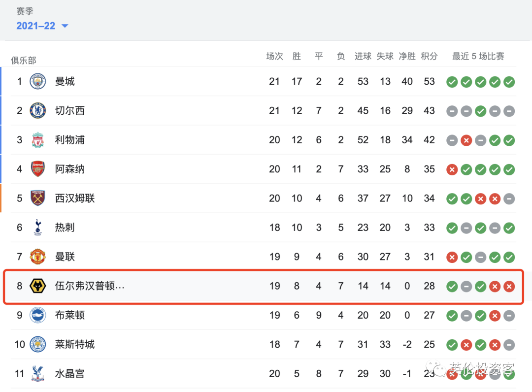Click the Manchester United club crest

point(38,257)
